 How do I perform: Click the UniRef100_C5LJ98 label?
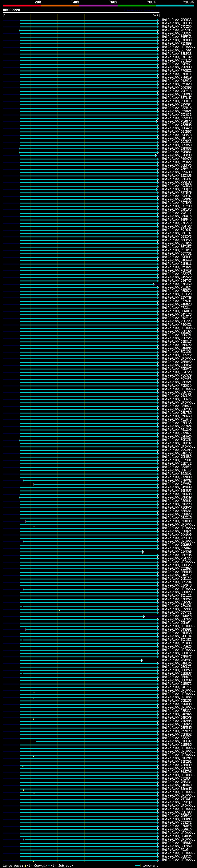tap(177, 812)
